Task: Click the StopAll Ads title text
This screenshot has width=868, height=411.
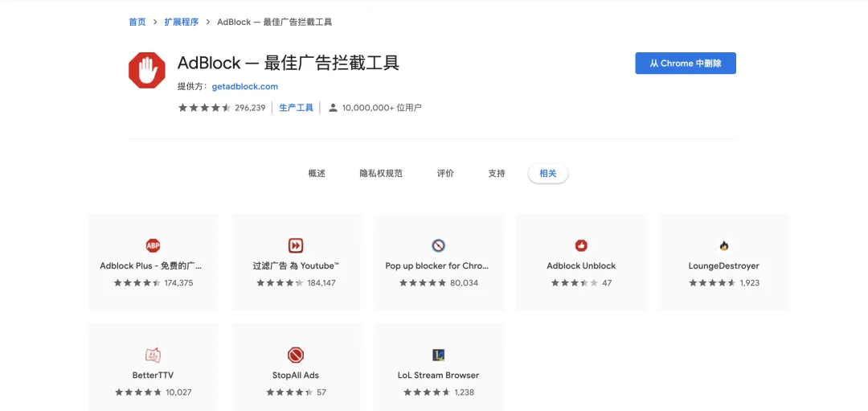Action: (x=296, y=375)
